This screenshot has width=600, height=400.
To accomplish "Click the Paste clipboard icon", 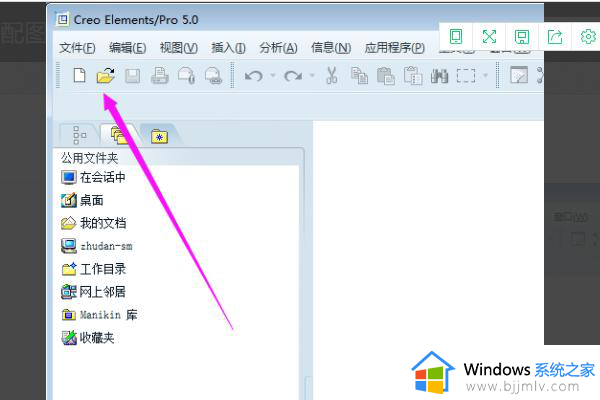I will point(386,75).
